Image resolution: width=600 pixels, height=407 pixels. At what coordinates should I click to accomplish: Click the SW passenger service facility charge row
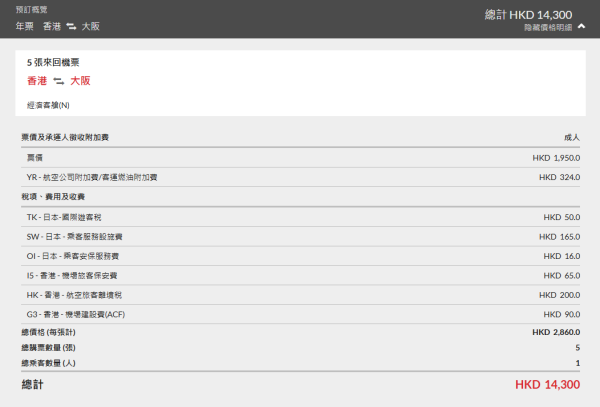(x=300, y=237)
